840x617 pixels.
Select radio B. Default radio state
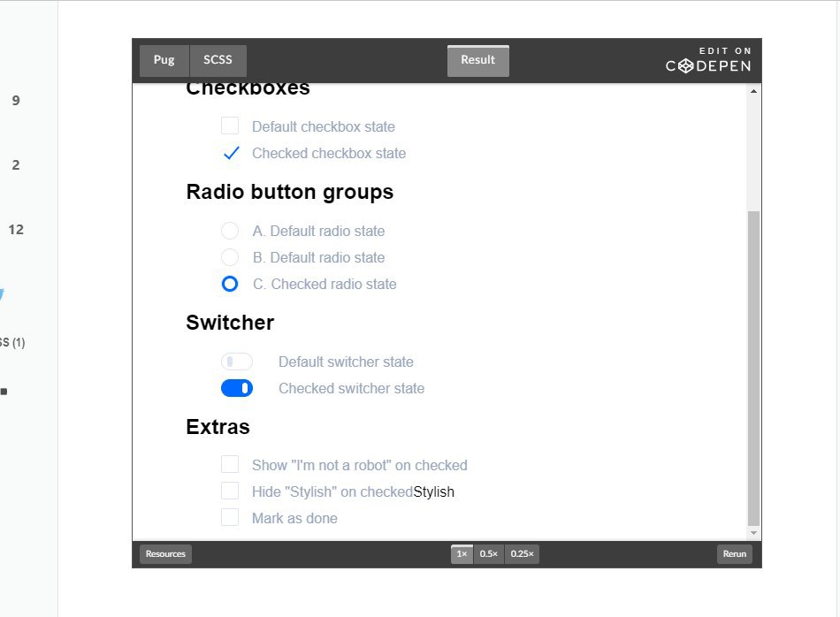230,257
